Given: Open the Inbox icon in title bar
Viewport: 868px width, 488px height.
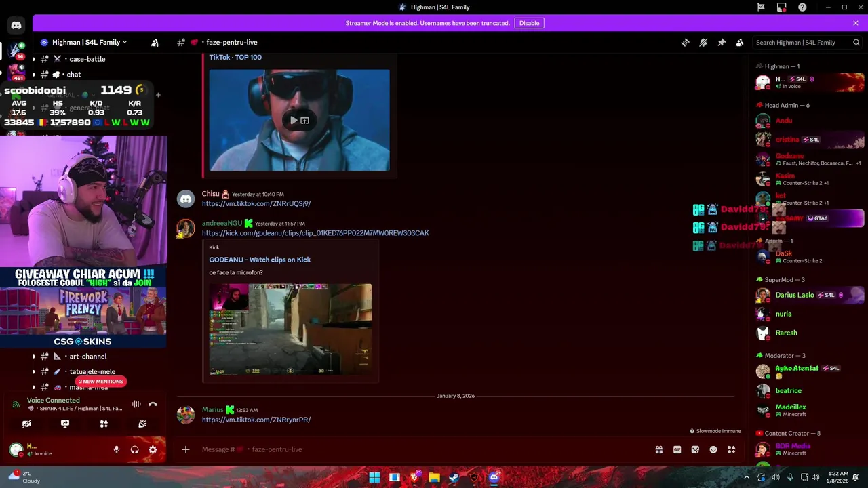Looking at the screenshot, I should (x=782, y=7).
